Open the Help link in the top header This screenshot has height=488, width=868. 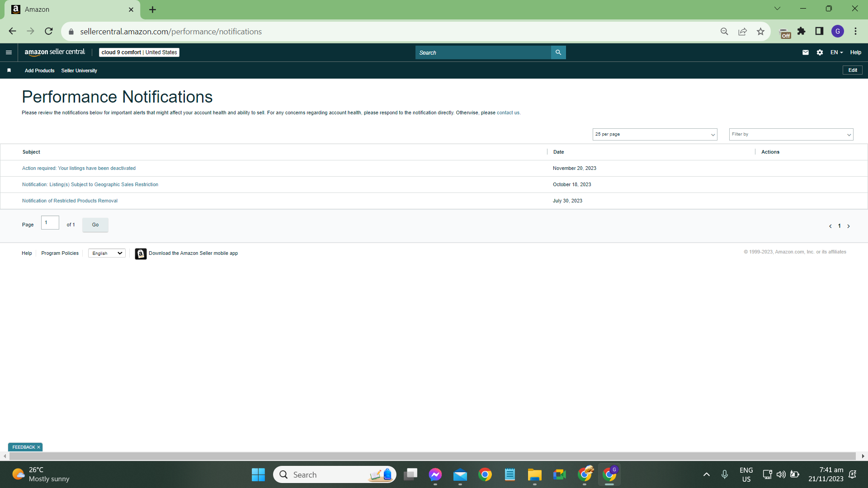[x=855, y=52]
